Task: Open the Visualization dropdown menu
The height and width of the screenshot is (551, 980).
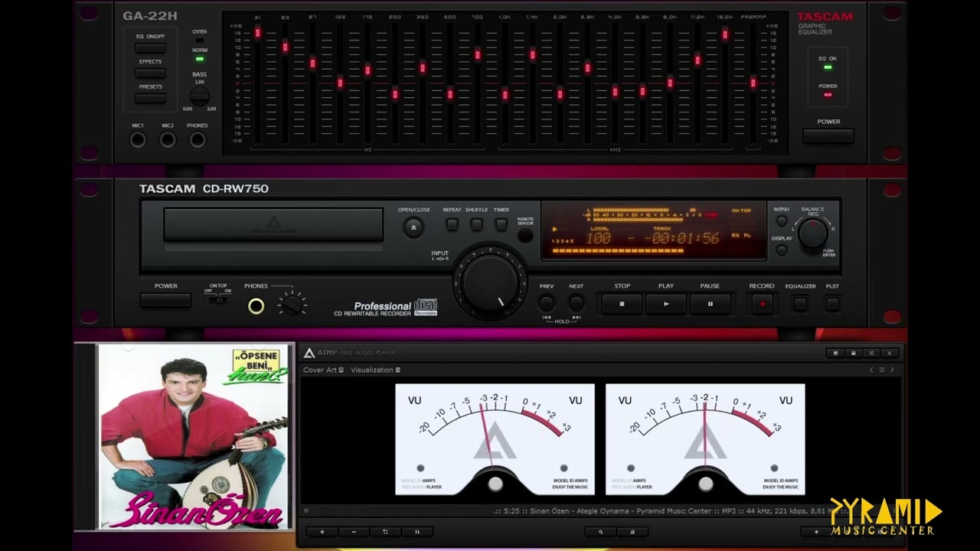Action: click(375, 370)
